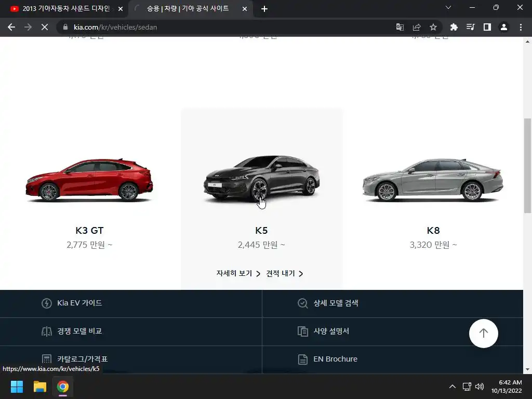Toggle the browser side panel icon

click(487, 27)
